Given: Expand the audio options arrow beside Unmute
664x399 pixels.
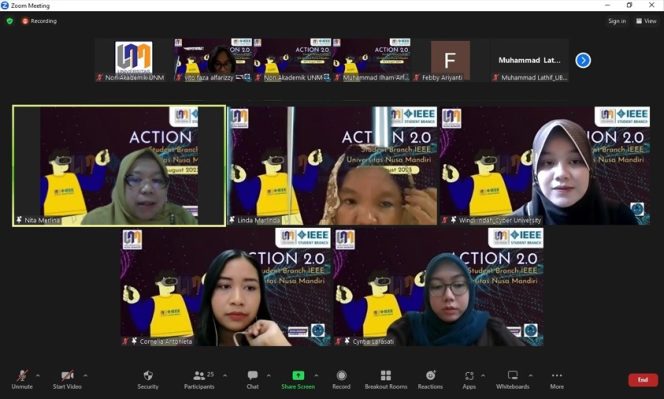Looking at the screenshot, I should (38, 375).
